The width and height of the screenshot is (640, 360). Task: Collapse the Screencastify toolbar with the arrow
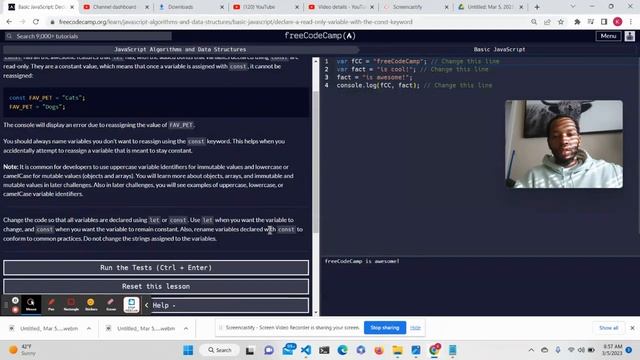147,305
